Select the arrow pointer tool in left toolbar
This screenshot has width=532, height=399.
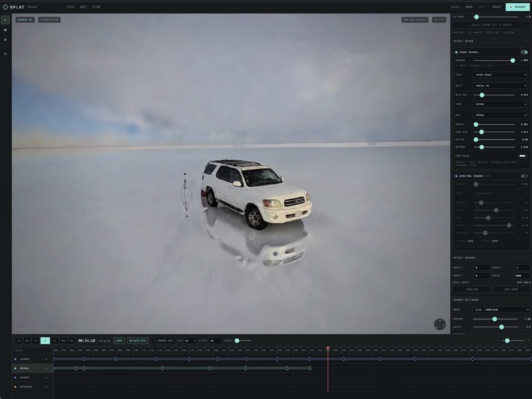[x=5, y=20]
